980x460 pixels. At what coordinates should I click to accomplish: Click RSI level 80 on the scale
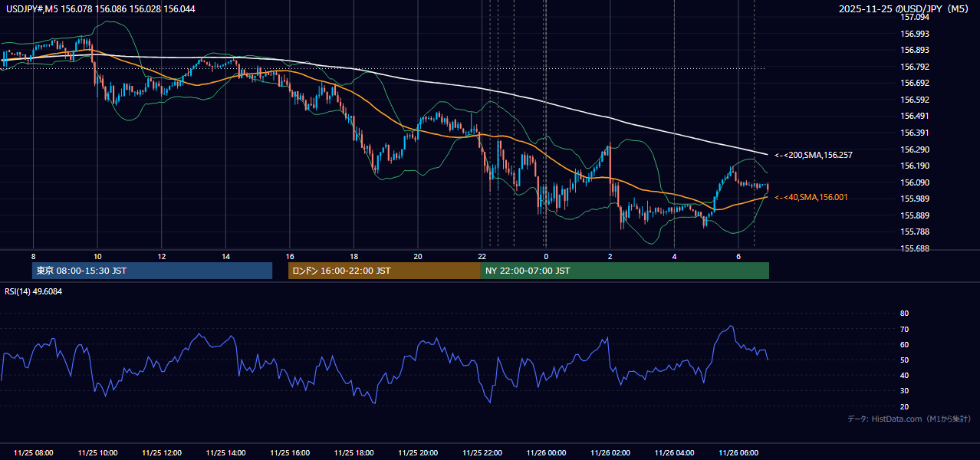(904, 314)
